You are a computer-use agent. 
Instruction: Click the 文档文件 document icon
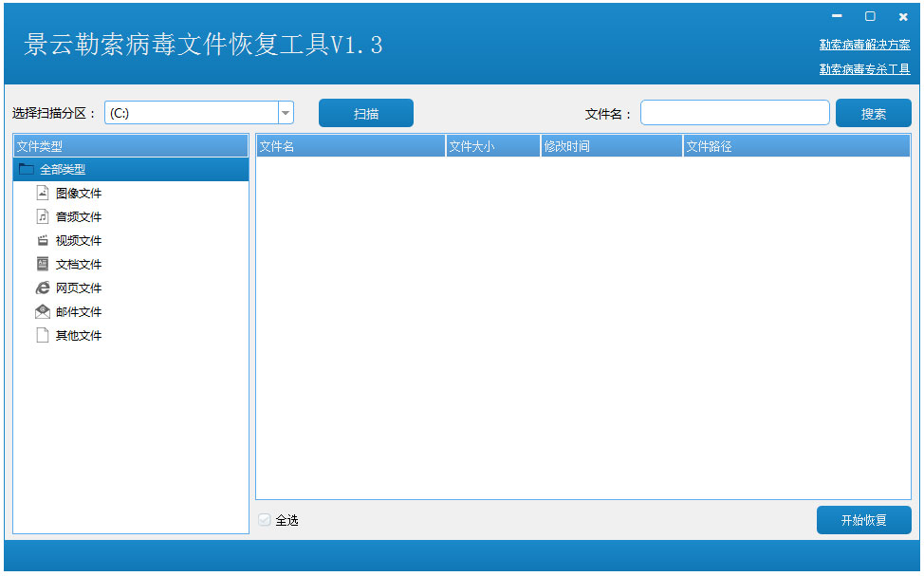[x=43, y=263]
